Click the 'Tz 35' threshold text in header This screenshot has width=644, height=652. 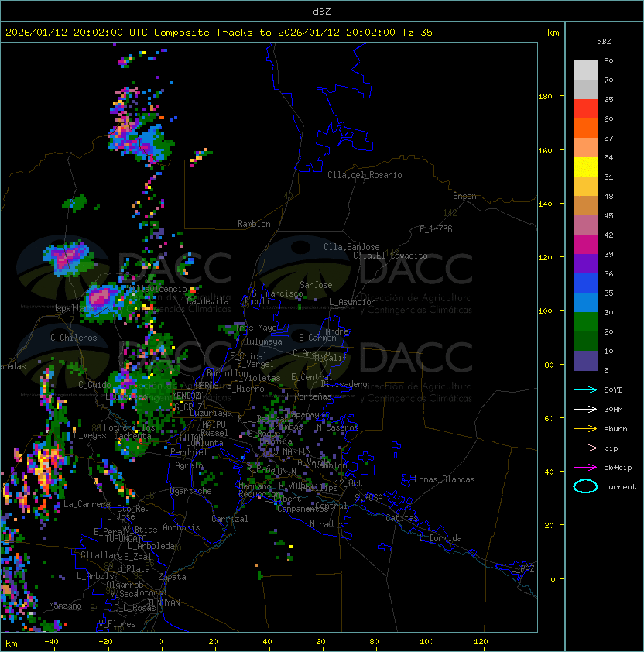[417, 33]
